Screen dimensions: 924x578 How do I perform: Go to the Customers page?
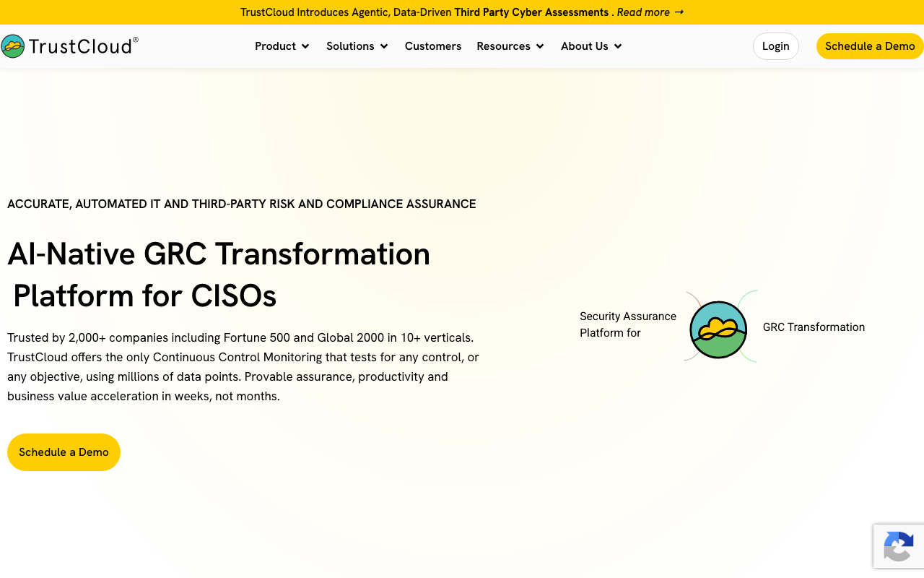433,46
